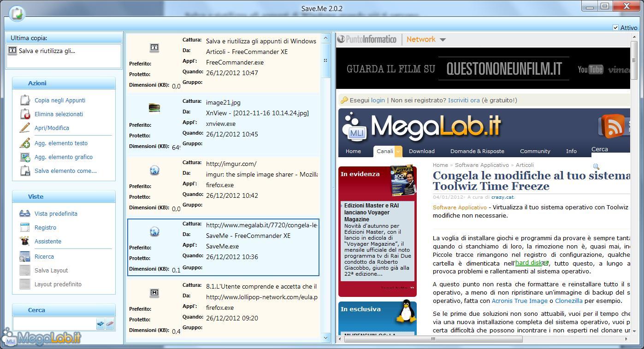The width and height of the screenshot is (644, 349).
Task: Toggle the Attivo checkbox
Action: 615,28
